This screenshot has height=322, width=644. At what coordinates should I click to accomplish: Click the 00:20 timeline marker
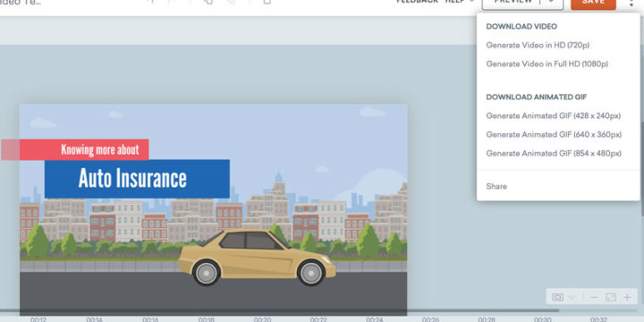pos(262,319)
